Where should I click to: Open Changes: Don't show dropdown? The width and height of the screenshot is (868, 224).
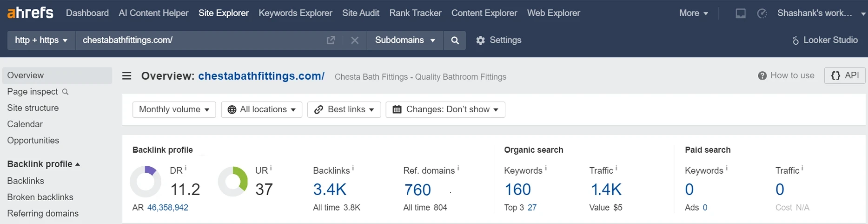point(445,109)
